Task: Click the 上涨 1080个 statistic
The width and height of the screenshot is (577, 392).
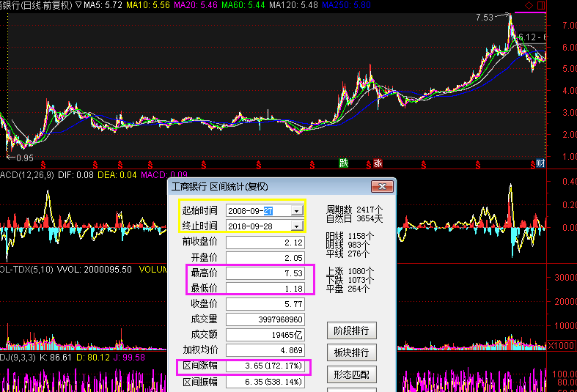Action: [x=350, y=271]
